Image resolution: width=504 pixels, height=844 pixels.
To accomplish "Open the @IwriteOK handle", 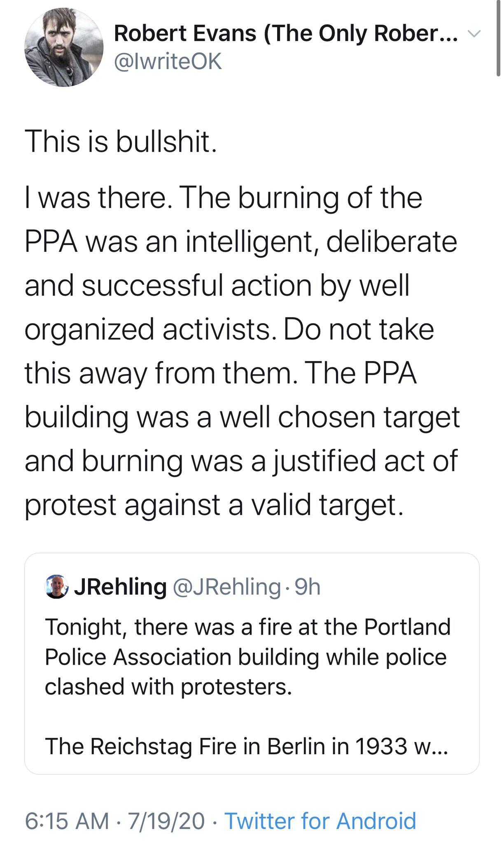I will [x=168, y=61].
